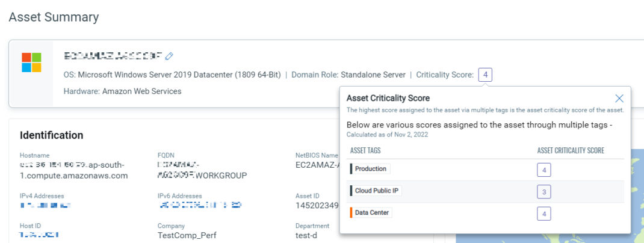Close the Asset Criticality Score popup
Screen dimensions: 644x243
pos(619,99)
